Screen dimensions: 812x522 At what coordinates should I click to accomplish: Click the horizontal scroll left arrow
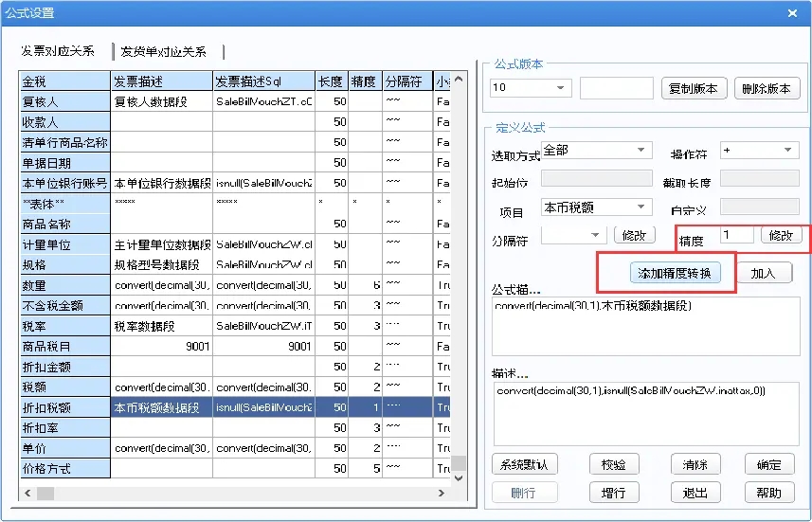tap(27, 493)
